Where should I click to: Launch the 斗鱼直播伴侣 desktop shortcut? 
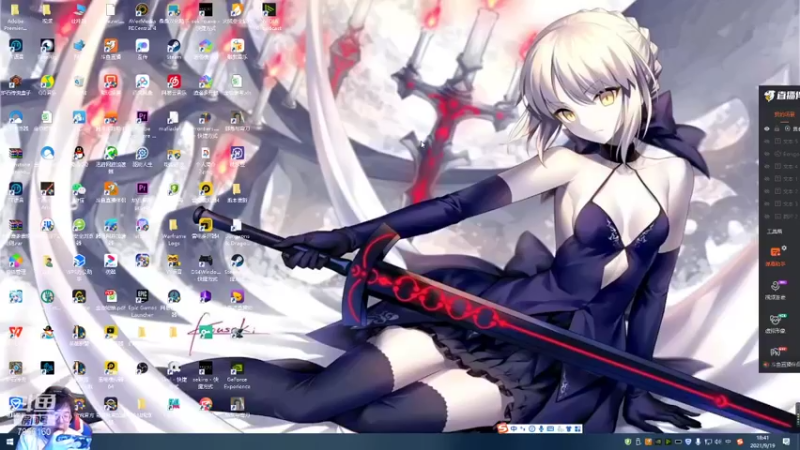[x=110, y=190]
